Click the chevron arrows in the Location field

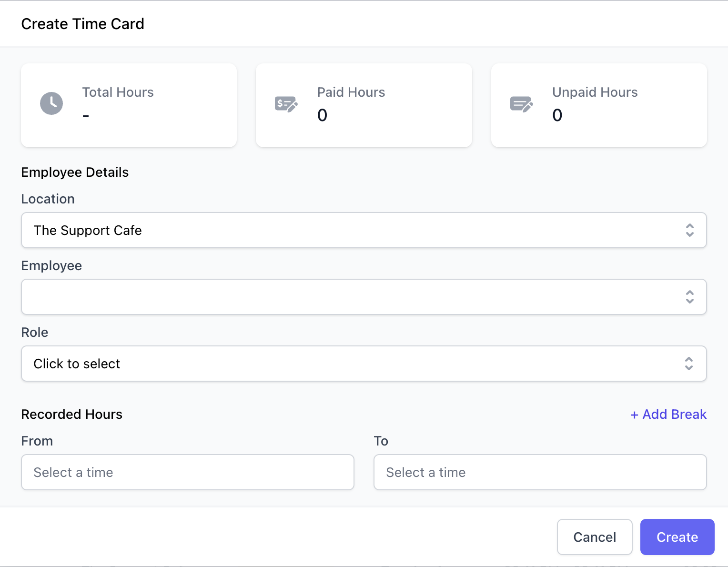click(689, 230)
